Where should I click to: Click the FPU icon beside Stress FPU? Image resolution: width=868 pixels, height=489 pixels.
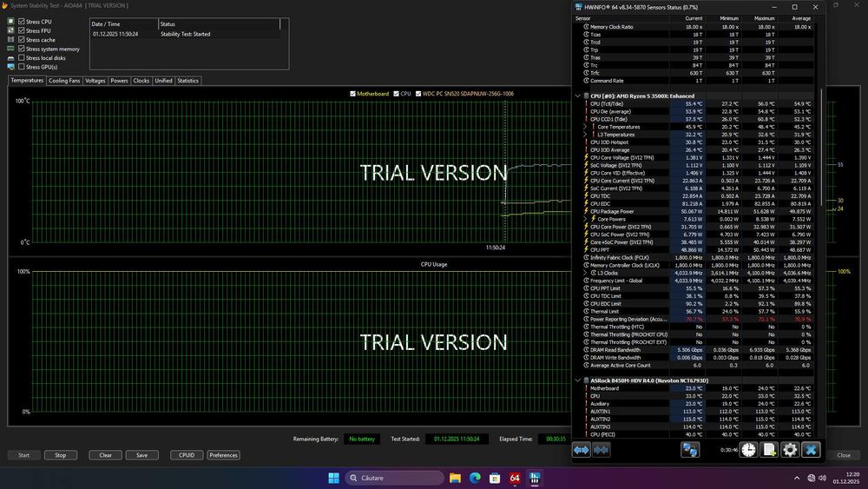[10, 30]
